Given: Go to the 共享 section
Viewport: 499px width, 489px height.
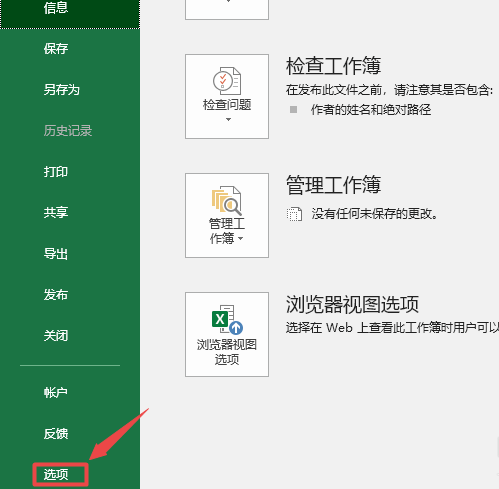Looking at the screenshot, I should pyautogui.click(x=56, y=213).
